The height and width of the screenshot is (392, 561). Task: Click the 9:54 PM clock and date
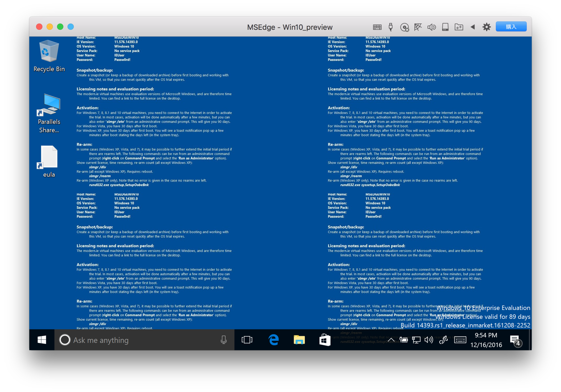[x=486, y=340]
